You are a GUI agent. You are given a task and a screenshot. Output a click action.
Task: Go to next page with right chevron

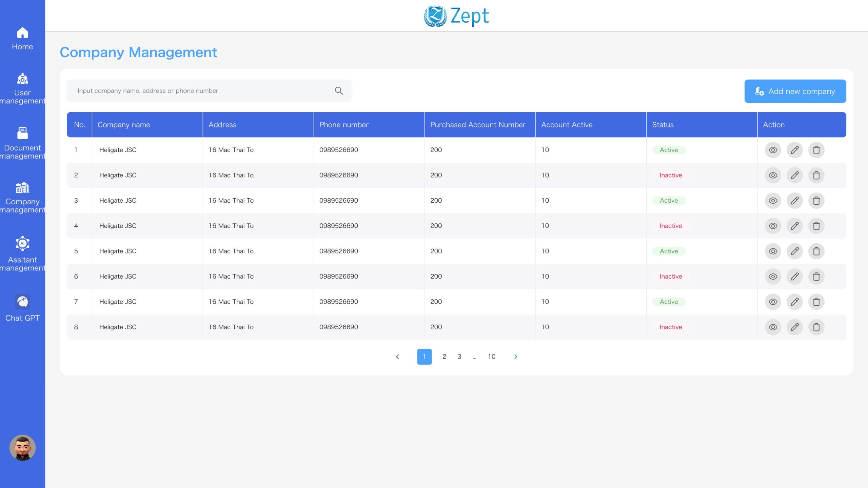coord(515,357)
